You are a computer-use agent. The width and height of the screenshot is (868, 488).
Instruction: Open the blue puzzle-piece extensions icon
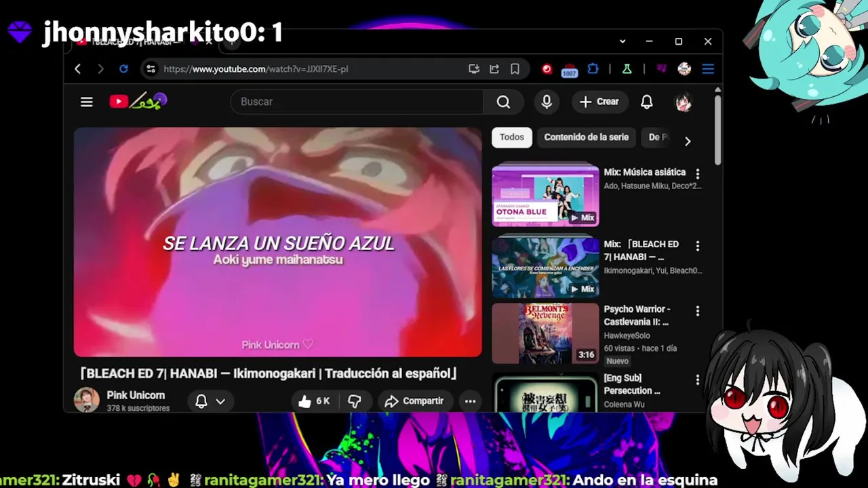point(593,69)
